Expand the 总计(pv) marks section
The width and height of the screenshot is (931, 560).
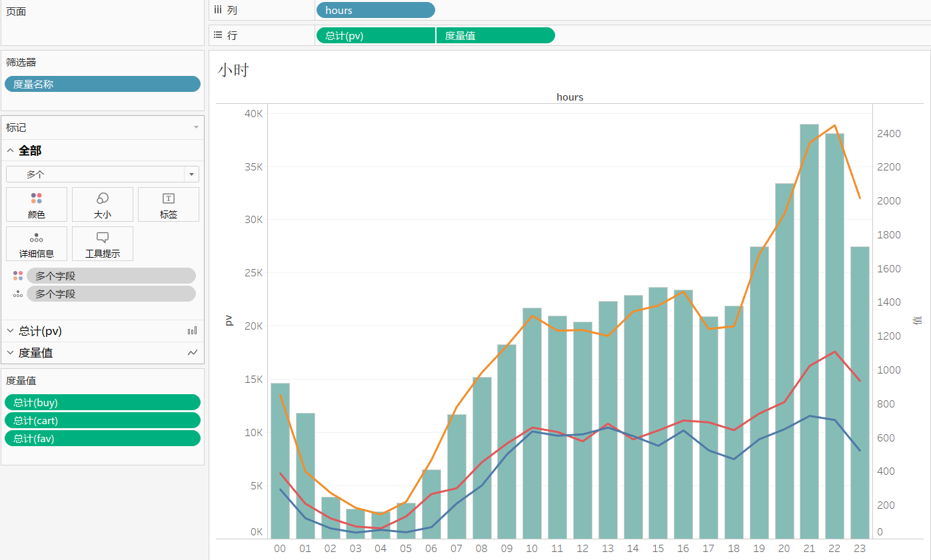click(11, 331)
